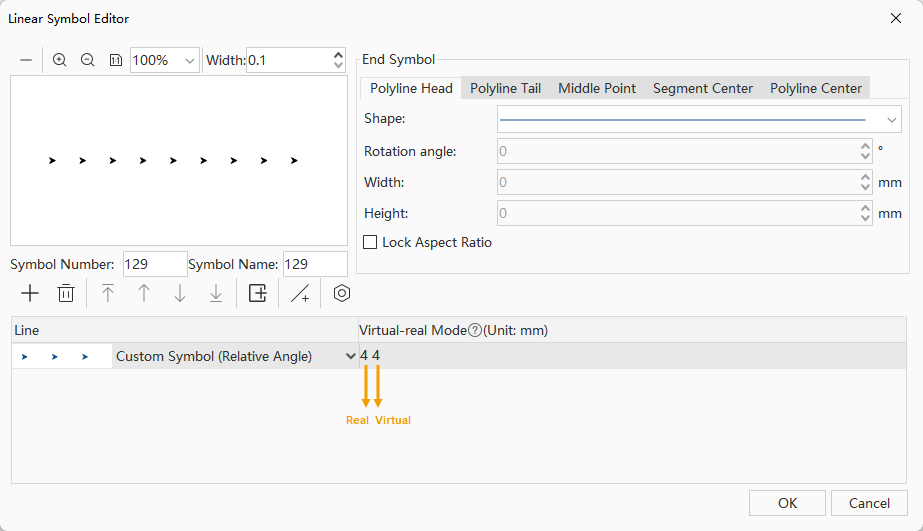Open the Segment Center tab
This screenshot has width=923, height=531.
(x=703, y=88)
